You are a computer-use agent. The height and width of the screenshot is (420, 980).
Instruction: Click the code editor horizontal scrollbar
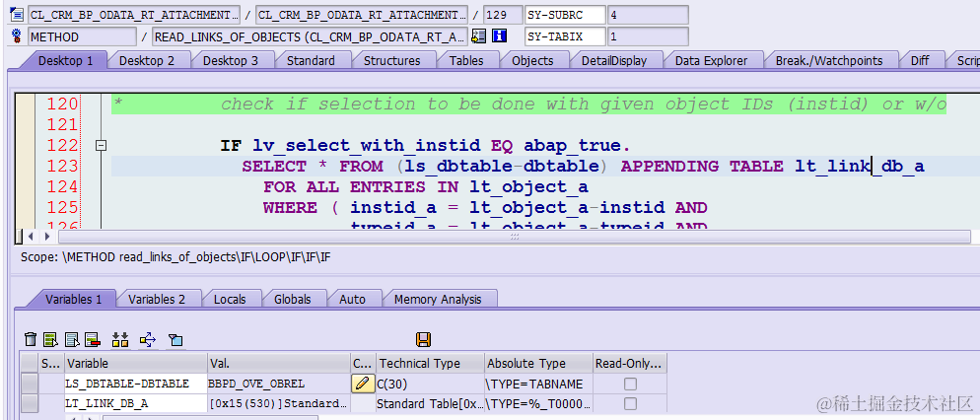(x=514, y=237)
